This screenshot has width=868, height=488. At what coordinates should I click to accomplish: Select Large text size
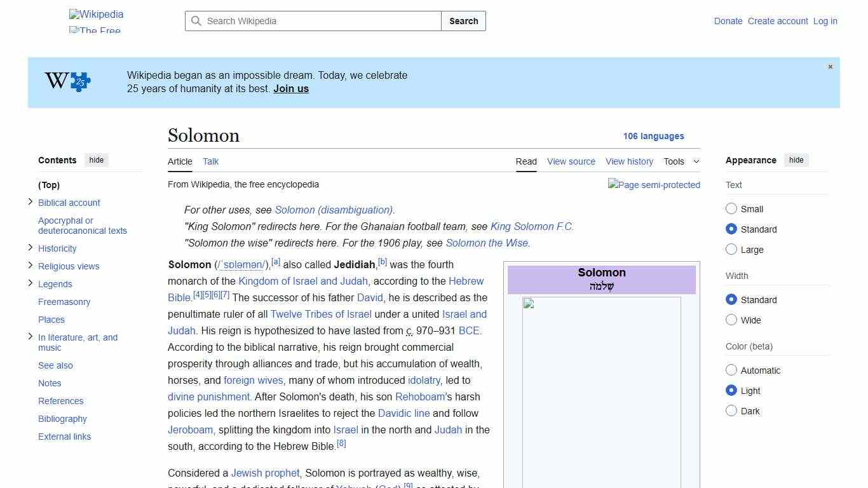click(731, 249)
